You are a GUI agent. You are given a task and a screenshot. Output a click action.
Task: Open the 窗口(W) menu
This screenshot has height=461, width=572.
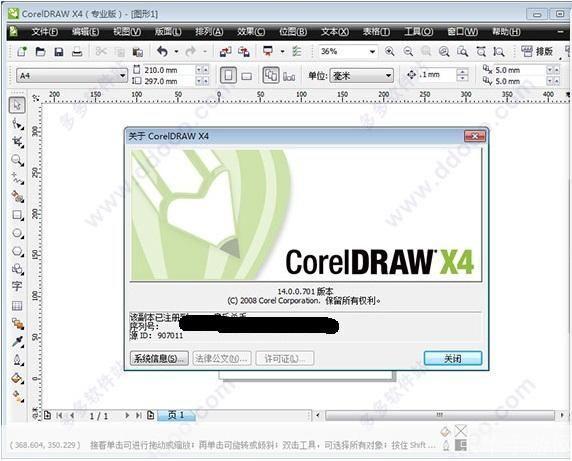click(x=463, y=32)
